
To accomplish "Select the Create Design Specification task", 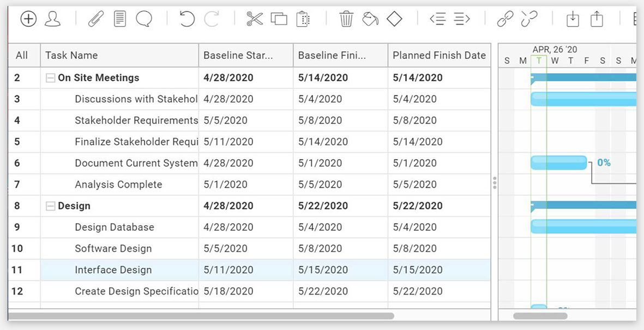I will [136, 291].
